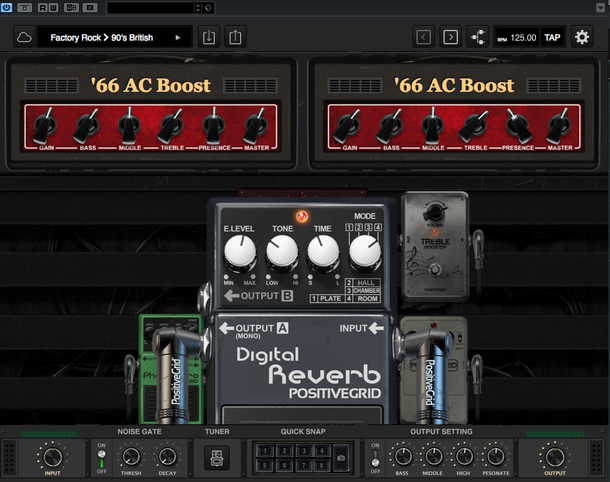This screenshot has height=482, width=610.
Task: Open the Factory Rock > 90's British preset menu
Action: point(114,37)
